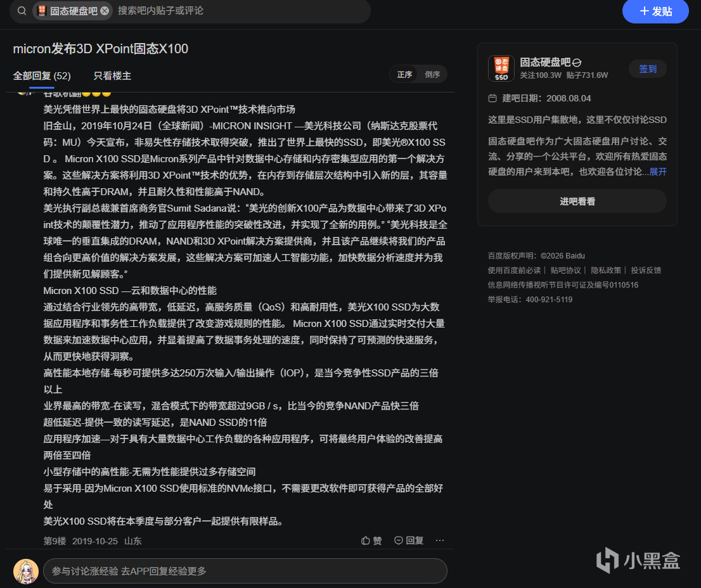Viewport: 701px width, 588px height.
Task: Click the line 这里是SSD用户集散地
Action: (x=577, y=120)
